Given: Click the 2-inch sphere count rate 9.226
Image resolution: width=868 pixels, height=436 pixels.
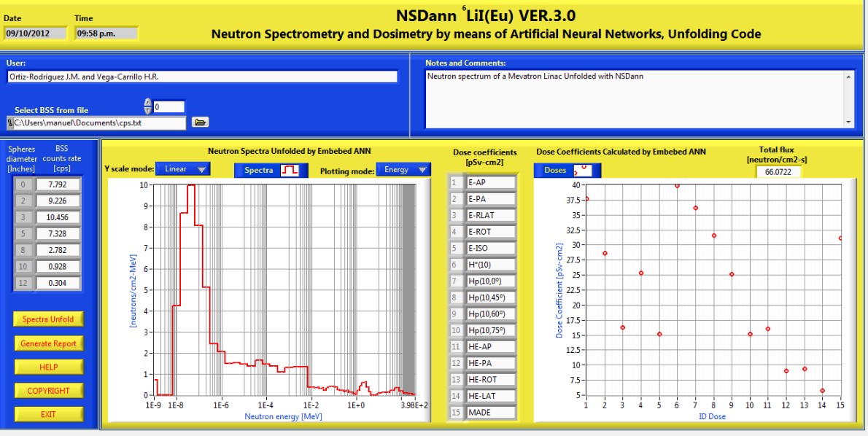Looking at the screenshot, I should point(58,201).
